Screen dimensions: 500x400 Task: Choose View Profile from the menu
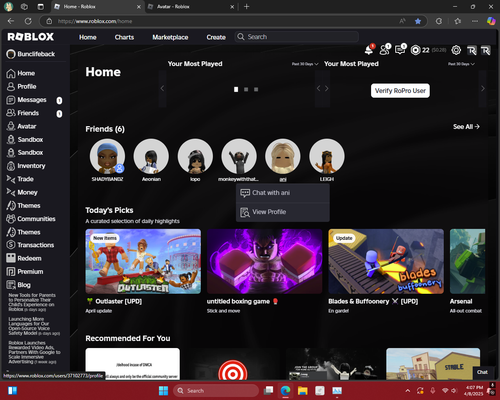[283, 212]
